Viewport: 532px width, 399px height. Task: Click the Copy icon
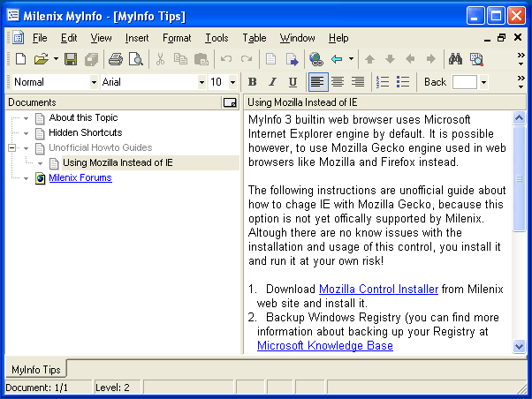point(180,59)
